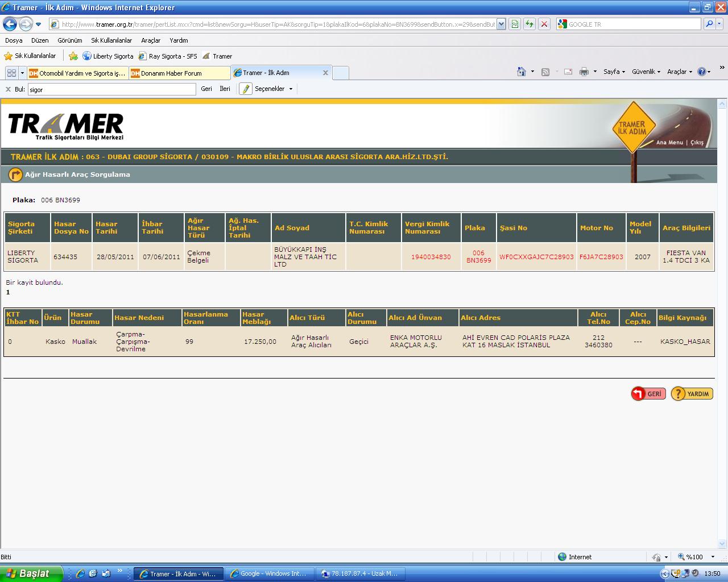The image size is (728, 582).
Task: Open the Güvenlik command bar dropdown
Action: pos(646,72)
